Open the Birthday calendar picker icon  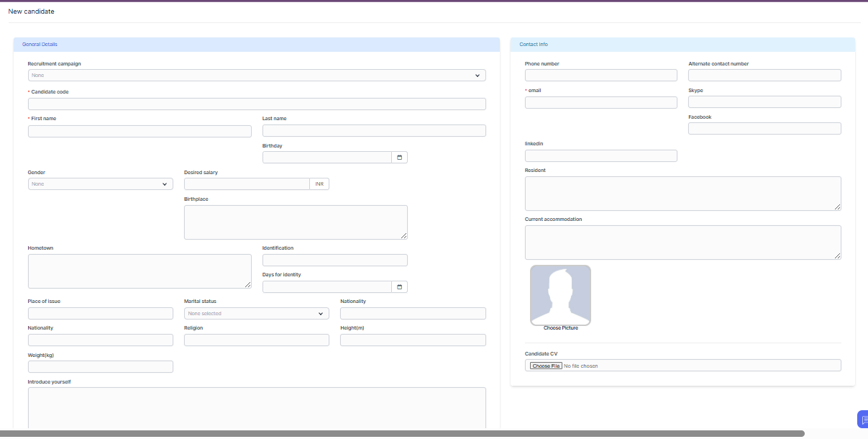tap(399, 158)
